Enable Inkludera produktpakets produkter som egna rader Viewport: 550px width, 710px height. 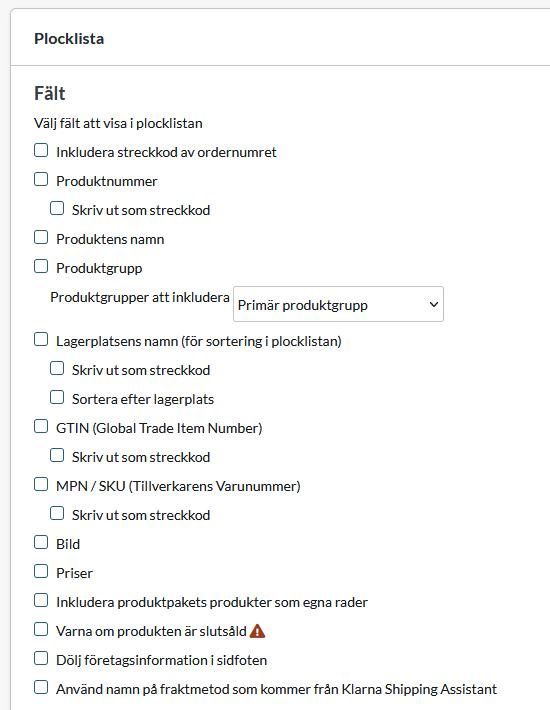[x=41, y=600]
